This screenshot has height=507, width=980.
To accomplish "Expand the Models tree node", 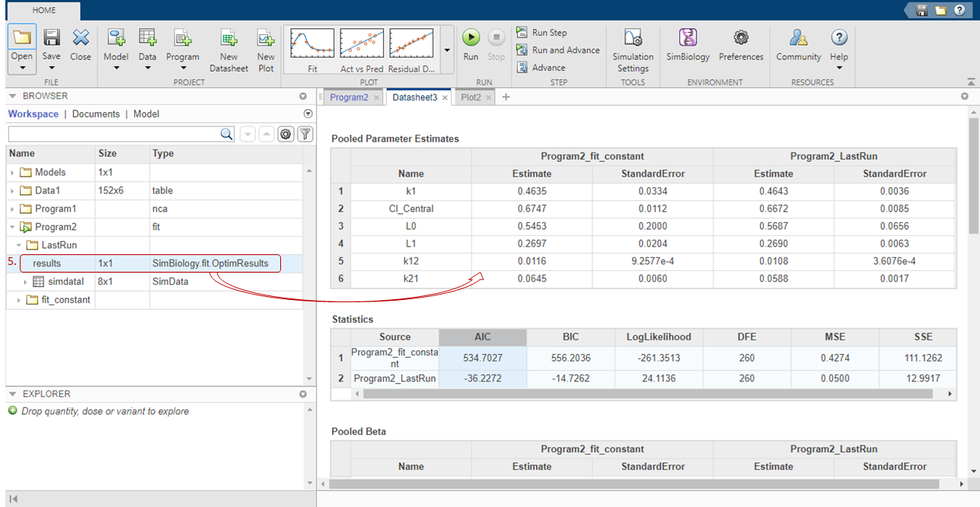I will click(13, 173).
